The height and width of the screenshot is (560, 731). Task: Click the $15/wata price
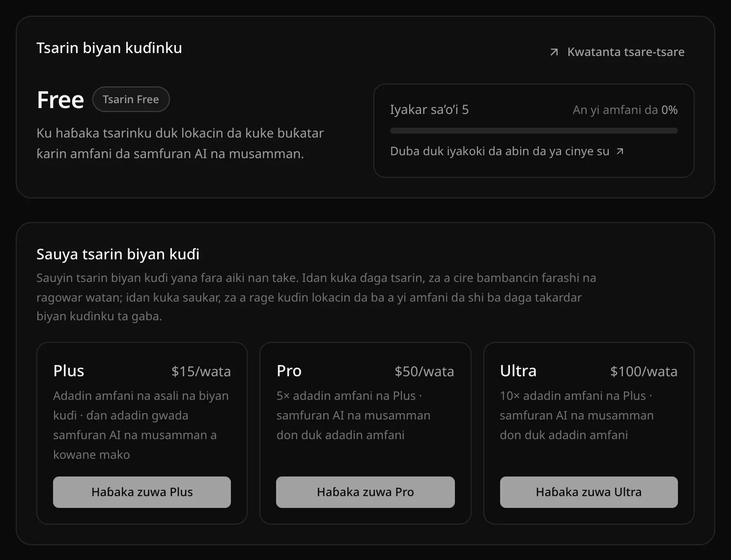[x=201, y=371]
